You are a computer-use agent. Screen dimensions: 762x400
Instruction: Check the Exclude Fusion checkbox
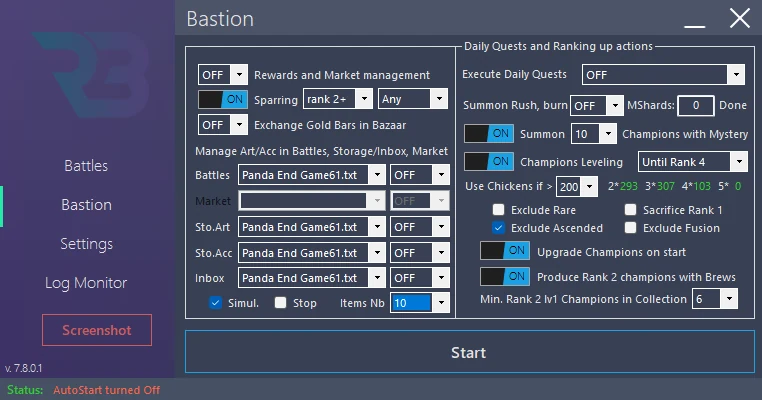630,227
